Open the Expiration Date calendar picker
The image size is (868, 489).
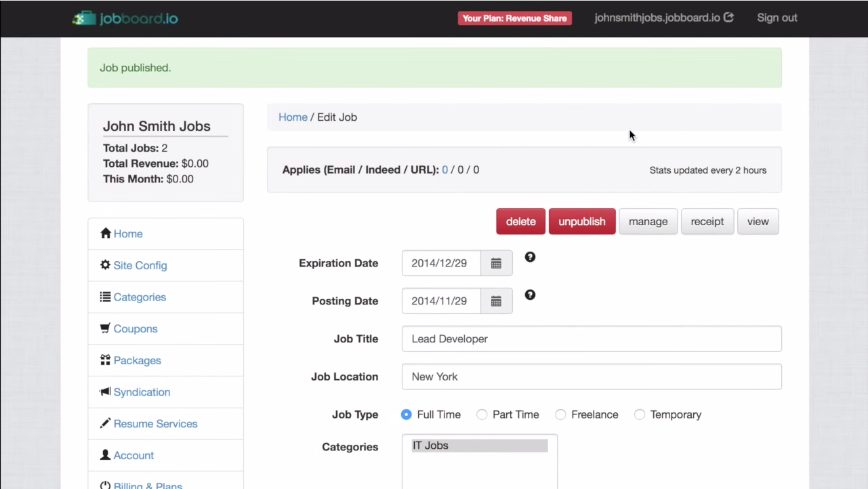497,263
